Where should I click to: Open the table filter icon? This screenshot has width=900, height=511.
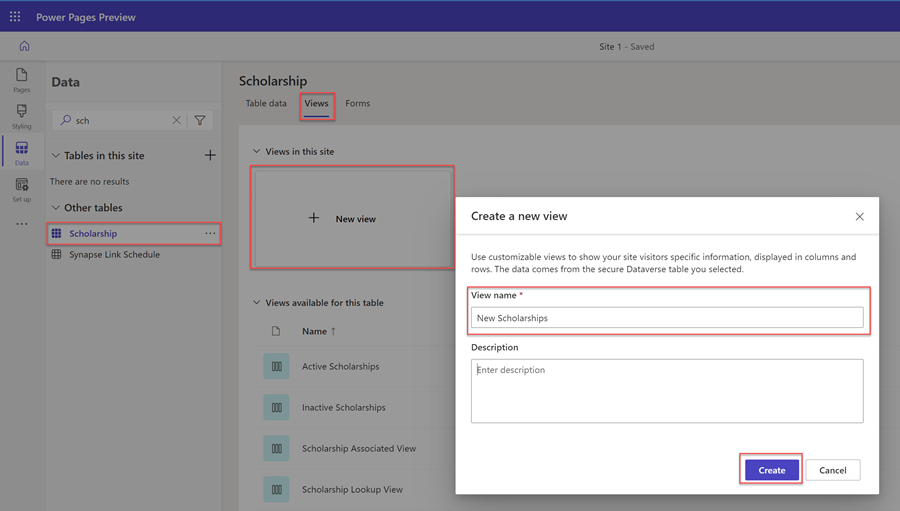click(x=200, y=120)
